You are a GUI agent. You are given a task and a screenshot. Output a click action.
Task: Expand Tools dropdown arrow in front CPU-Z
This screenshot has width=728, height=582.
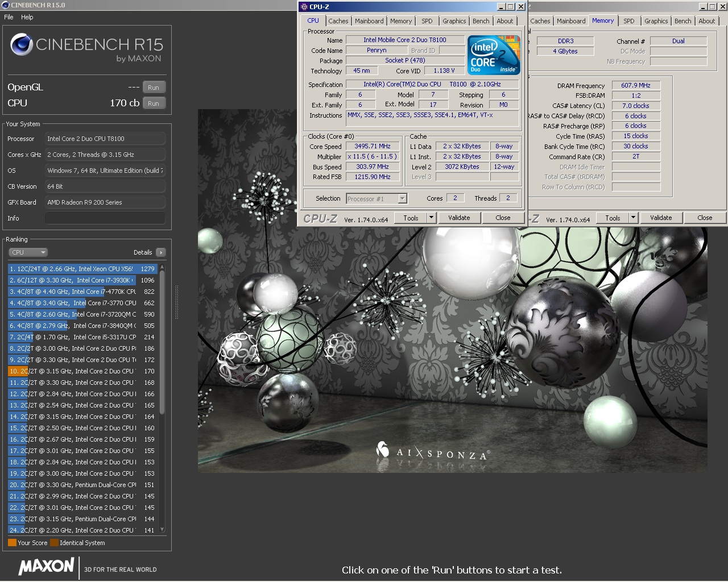pos(431,218)
